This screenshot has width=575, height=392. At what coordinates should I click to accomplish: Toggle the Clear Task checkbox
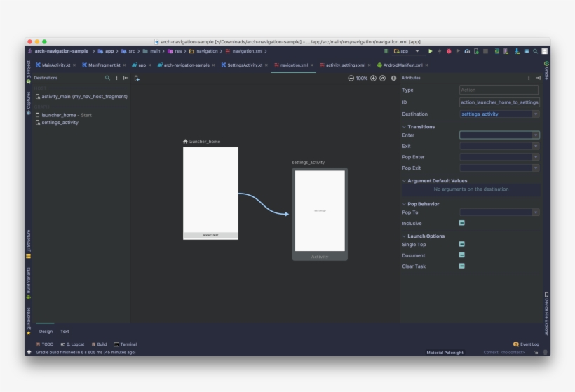click(461, 266)
